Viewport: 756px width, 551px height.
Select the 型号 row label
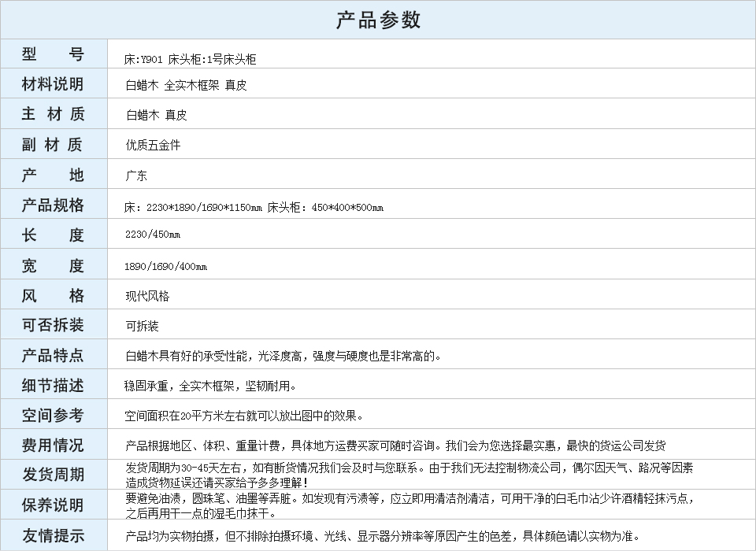(x=53, y=54)
